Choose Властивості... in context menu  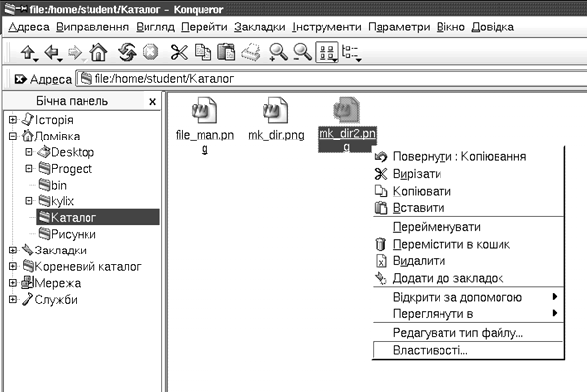468,351
